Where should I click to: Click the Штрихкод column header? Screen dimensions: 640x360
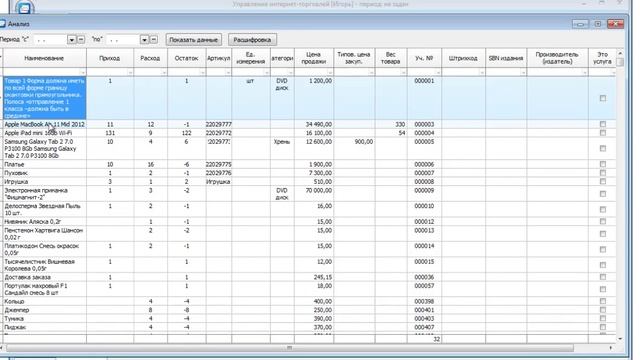(x=463, y=58)
